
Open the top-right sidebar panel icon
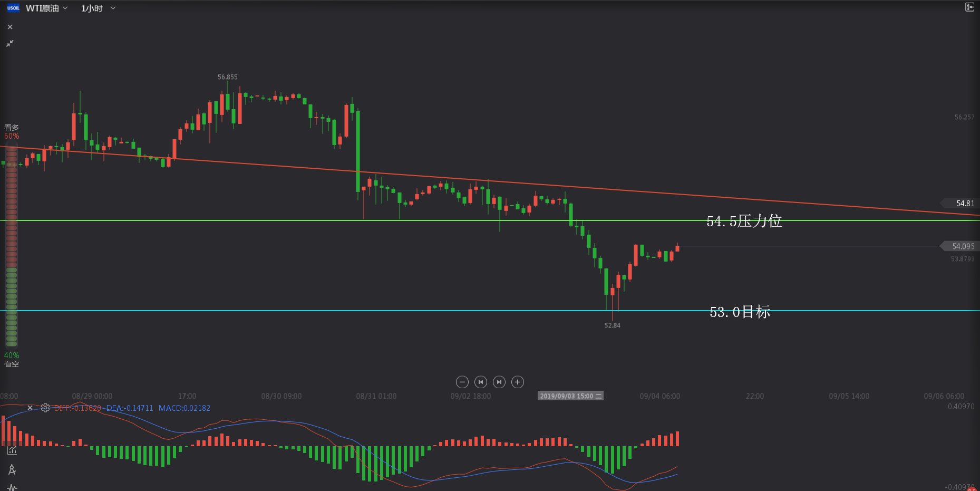(969, 7)
